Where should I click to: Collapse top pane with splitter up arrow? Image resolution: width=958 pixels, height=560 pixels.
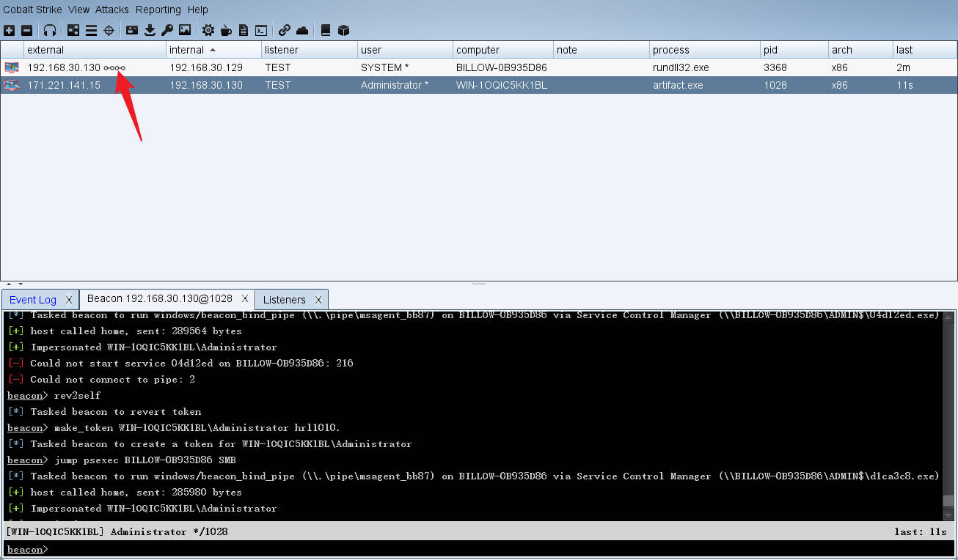8,284
